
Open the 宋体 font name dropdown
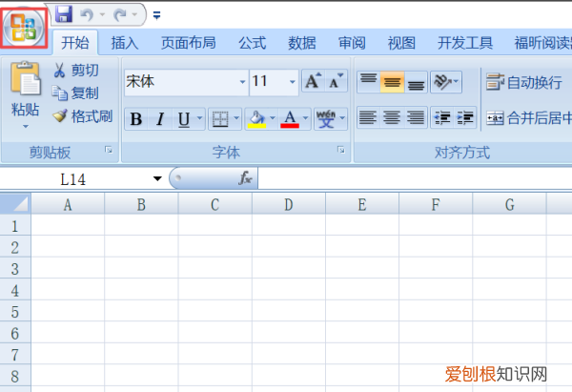pos(242,82)
